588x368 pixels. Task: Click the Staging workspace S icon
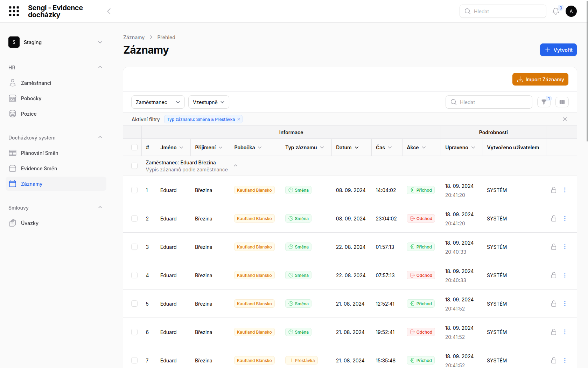[14, 42]
